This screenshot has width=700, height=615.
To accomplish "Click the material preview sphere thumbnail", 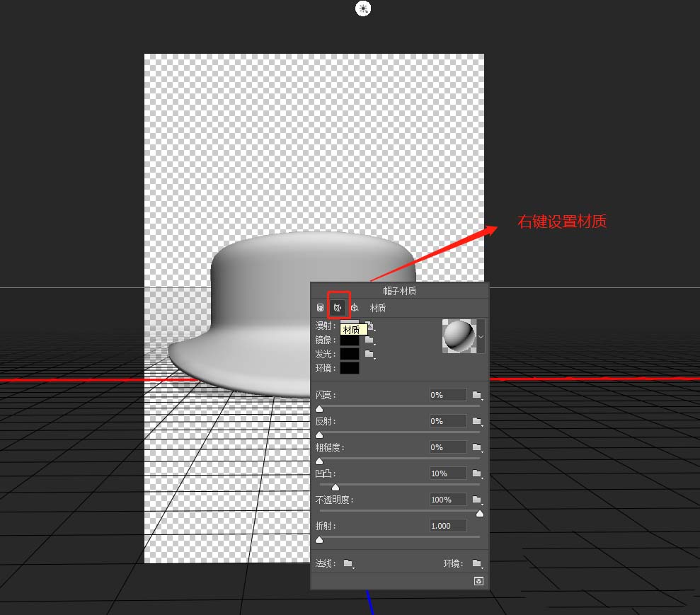I will (x=459, y=336).
